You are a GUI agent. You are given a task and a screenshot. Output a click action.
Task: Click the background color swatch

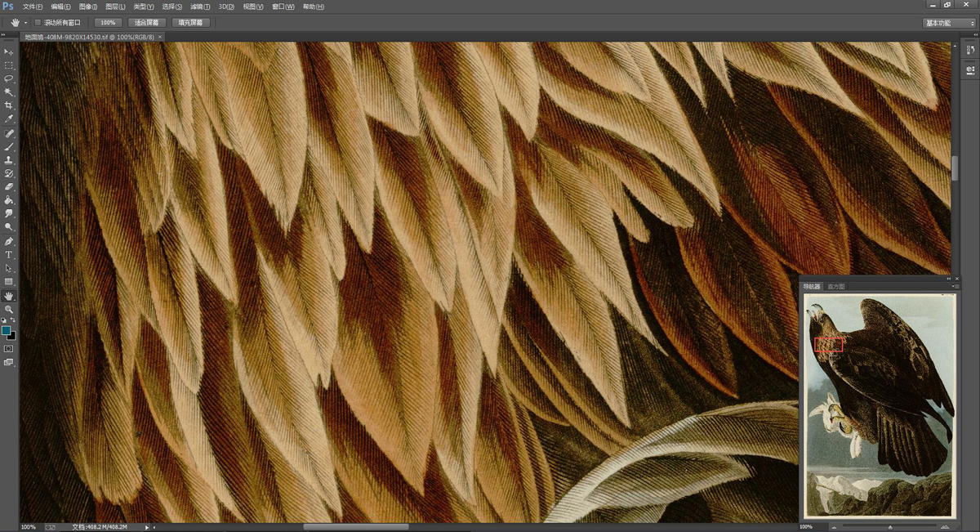point(11,335)
